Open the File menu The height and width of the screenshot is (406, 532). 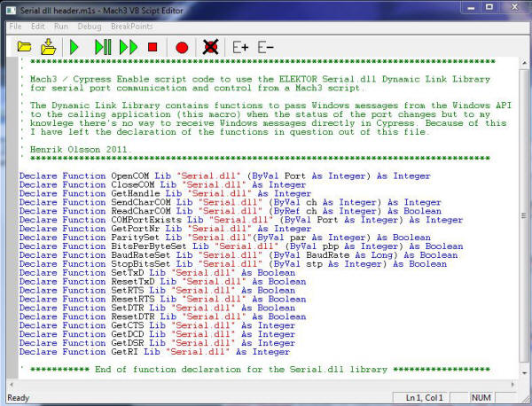[15, 27]
